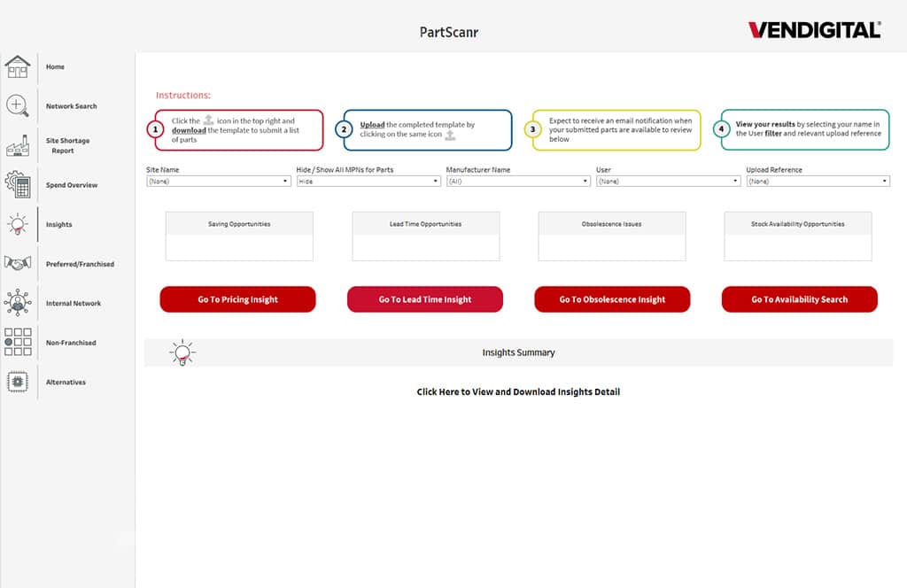907x588 pixels.
Task: Click the upload icon in step 2 text
Action: [450, 135]
